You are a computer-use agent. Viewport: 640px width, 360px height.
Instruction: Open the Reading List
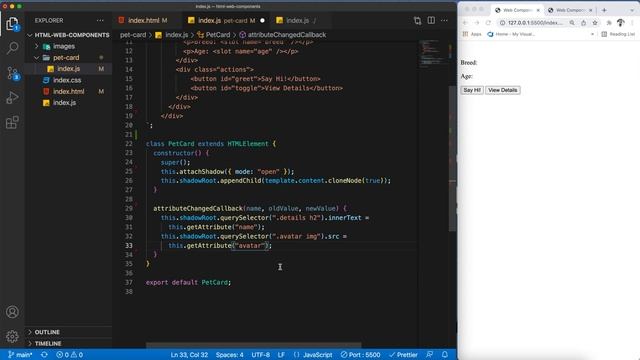[618, 34]
